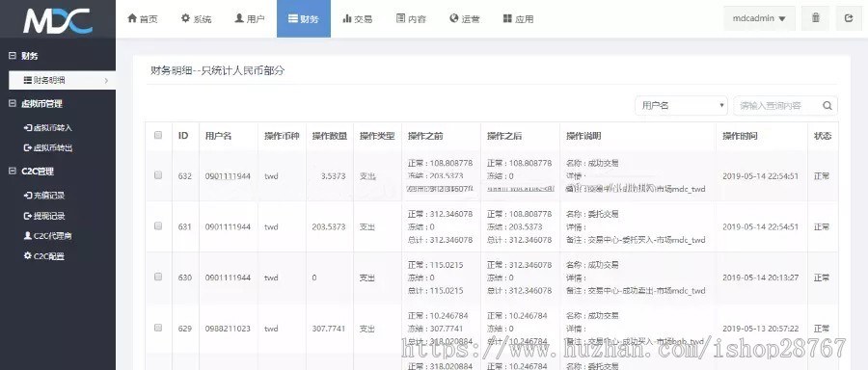Click twd currency in row 632

point(271,176)
